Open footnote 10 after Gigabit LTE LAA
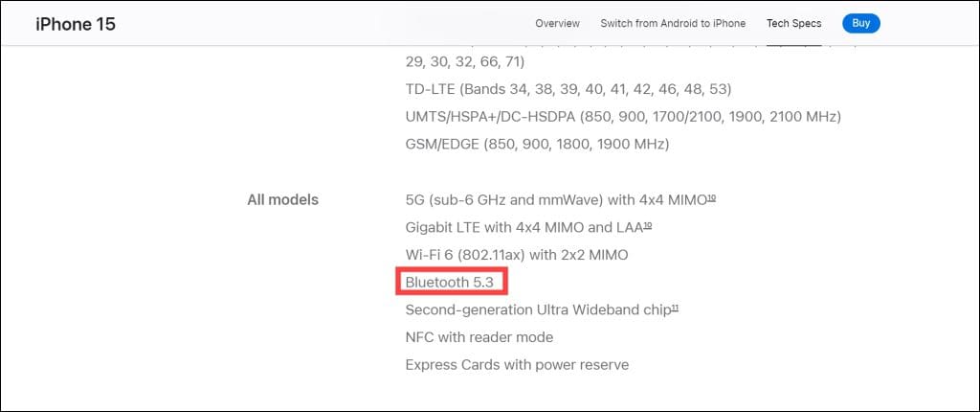980x412 pixels. 648,226
